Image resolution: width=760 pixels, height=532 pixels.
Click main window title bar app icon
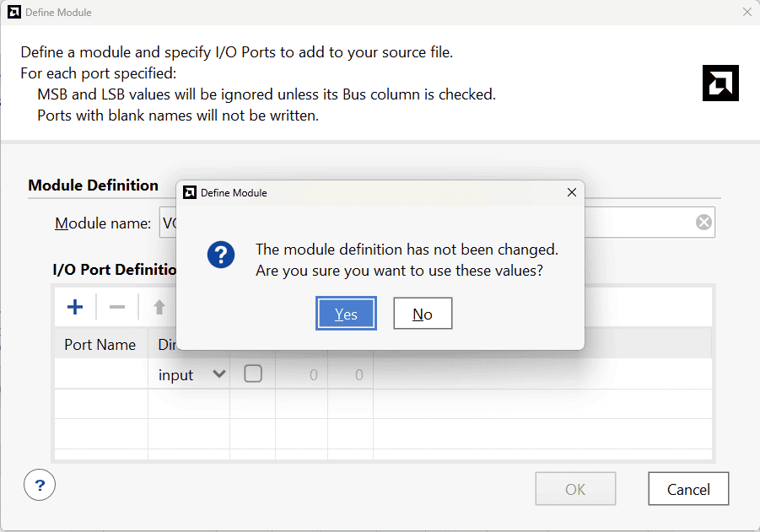click(x=13, y=12)
